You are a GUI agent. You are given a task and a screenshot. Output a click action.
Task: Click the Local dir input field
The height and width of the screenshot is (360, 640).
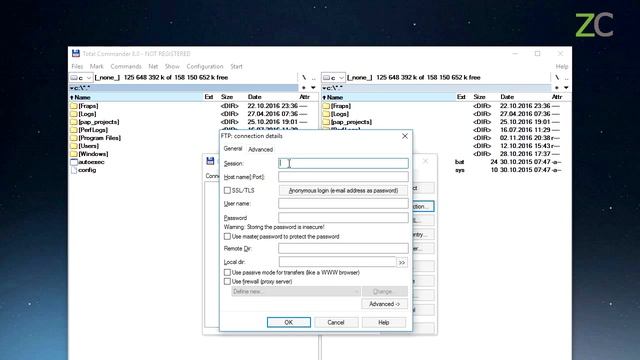(x=337, y=262)
